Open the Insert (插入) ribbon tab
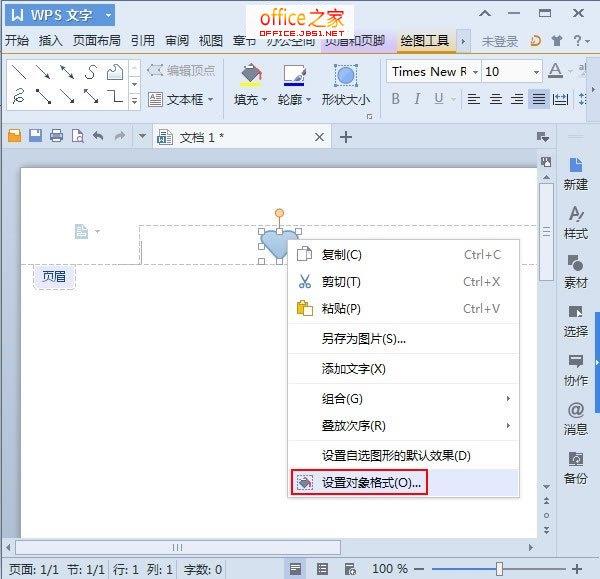 [x=51, y=40]
